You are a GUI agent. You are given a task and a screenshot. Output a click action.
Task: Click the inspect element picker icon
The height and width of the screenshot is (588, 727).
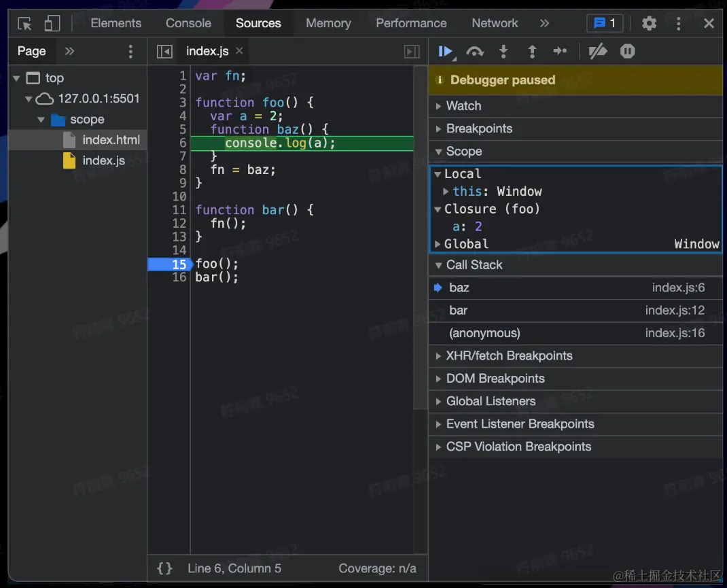point(25,24)
